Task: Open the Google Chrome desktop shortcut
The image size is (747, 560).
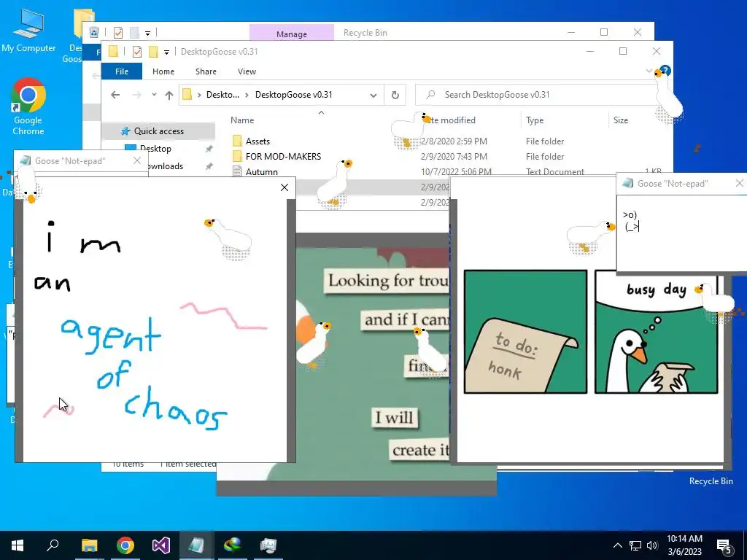Action: (x=28, y=106)
